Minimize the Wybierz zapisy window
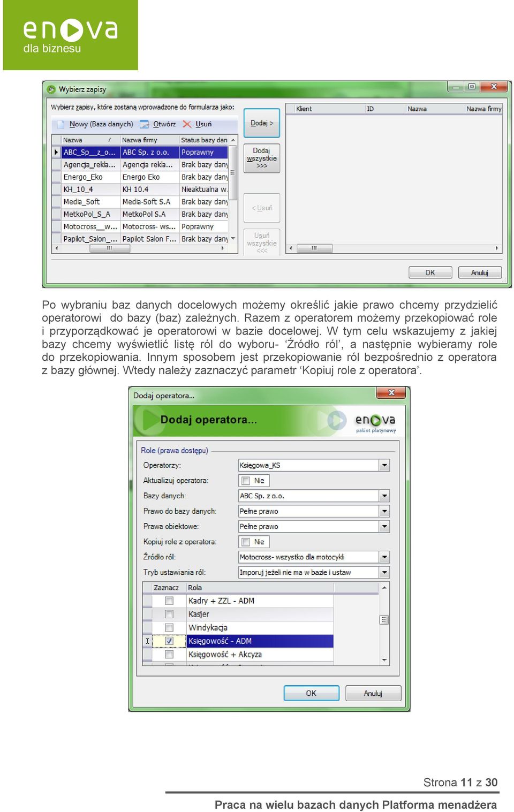514x812 pixels. pos(456,87)
